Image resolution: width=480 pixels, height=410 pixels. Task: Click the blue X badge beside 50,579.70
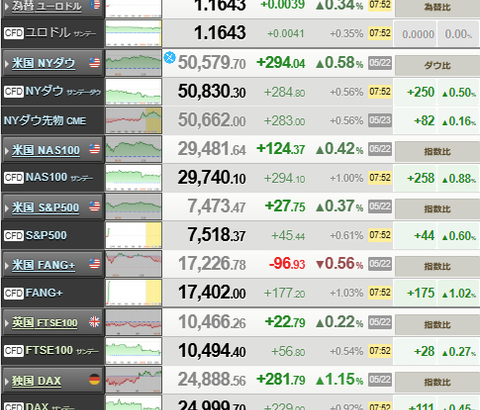tap(170, 57)
